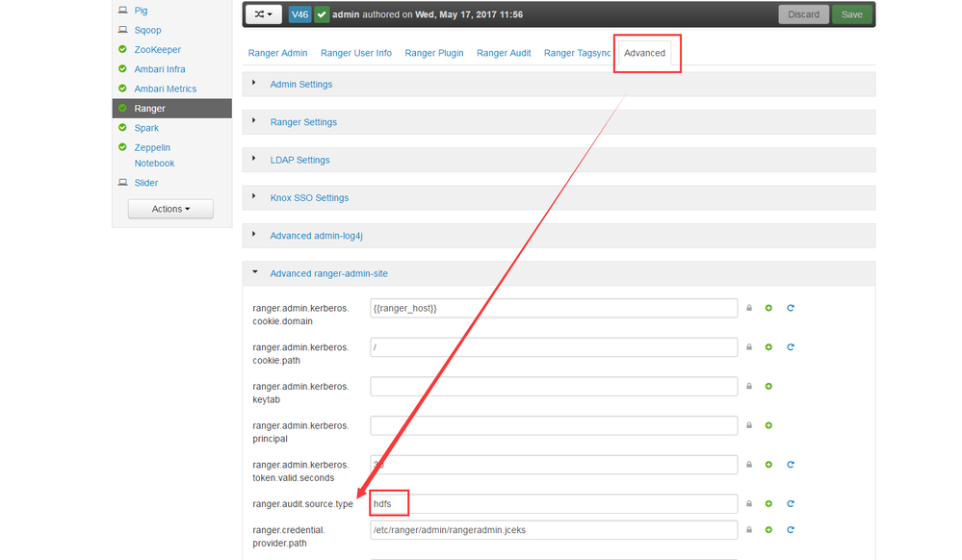Click undo icon for cookie.domain property
The height and width of the screenshot is (560, 962).
coord(791,308)
